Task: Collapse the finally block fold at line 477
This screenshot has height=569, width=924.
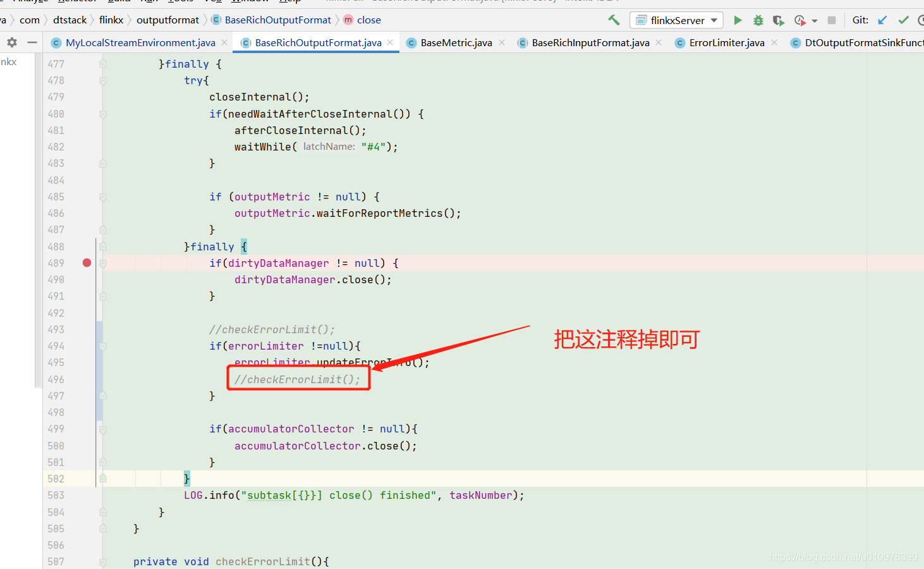Action: coord(103,64)
